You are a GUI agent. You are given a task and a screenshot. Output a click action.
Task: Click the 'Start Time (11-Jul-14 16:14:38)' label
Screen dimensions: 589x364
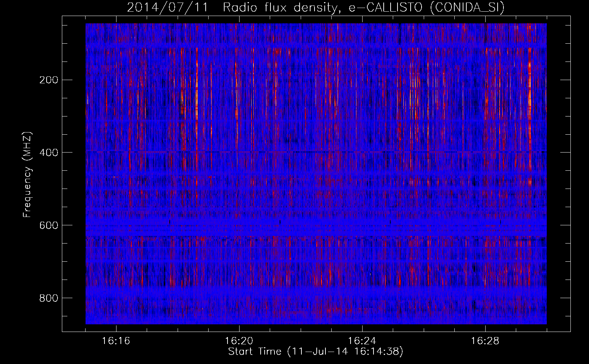[x=316, y=352]
